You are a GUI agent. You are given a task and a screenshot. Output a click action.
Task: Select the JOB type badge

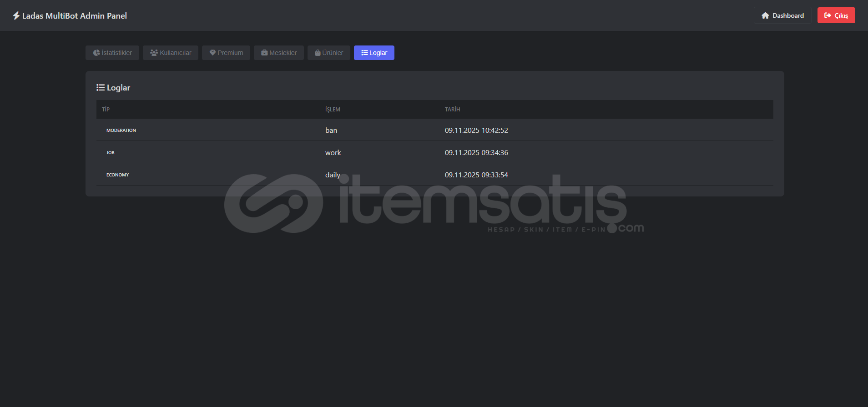[x=111, y=153]
